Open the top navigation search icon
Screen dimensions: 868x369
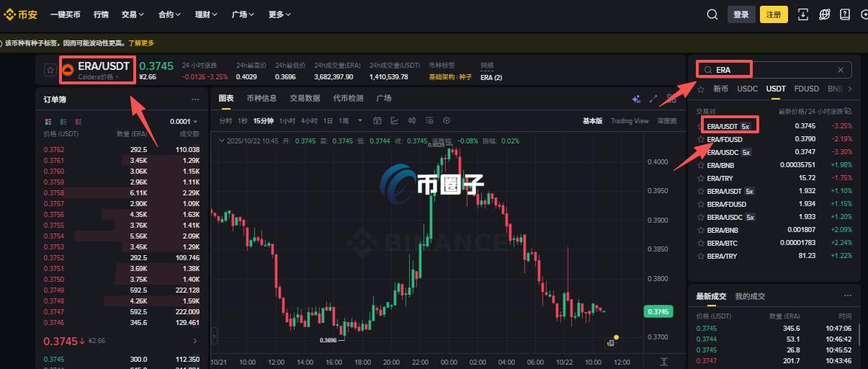712,14
